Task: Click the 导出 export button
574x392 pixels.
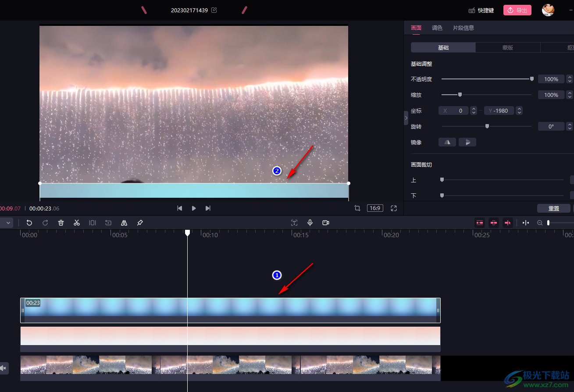Action: tap(517, 10)
